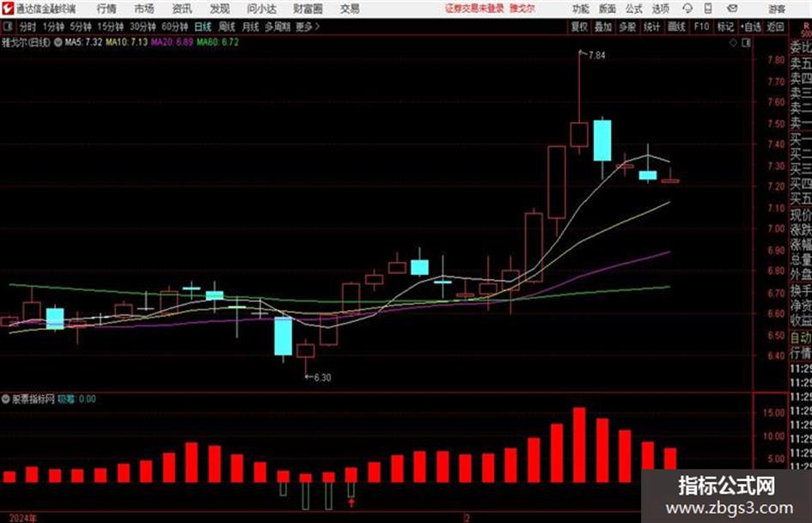This screenshot has height=523, width=812.
Task: Open the 版面 menu
Action: (x=607, y=9)
